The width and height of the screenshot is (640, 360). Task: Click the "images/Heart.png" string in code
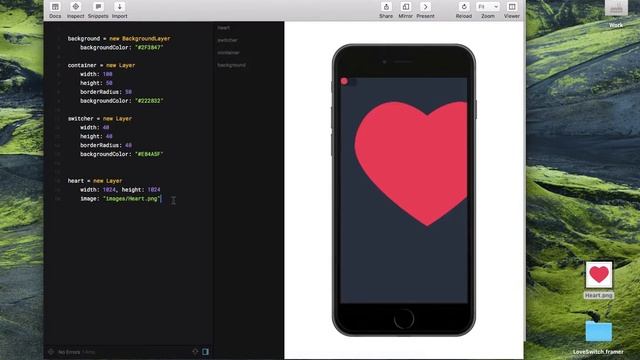[x=132, y=199]
